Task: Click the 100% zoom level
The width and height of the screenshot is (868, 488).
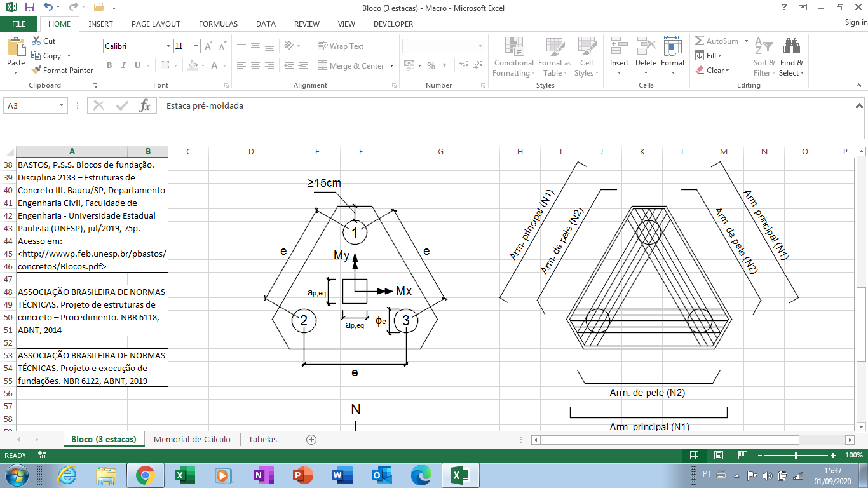Action: tap(855, 456)
